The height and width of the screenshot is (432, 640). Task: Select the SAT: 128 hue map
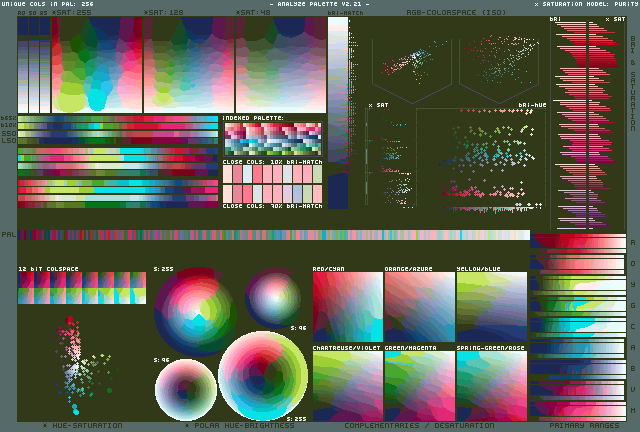click(x=189, y=65)
